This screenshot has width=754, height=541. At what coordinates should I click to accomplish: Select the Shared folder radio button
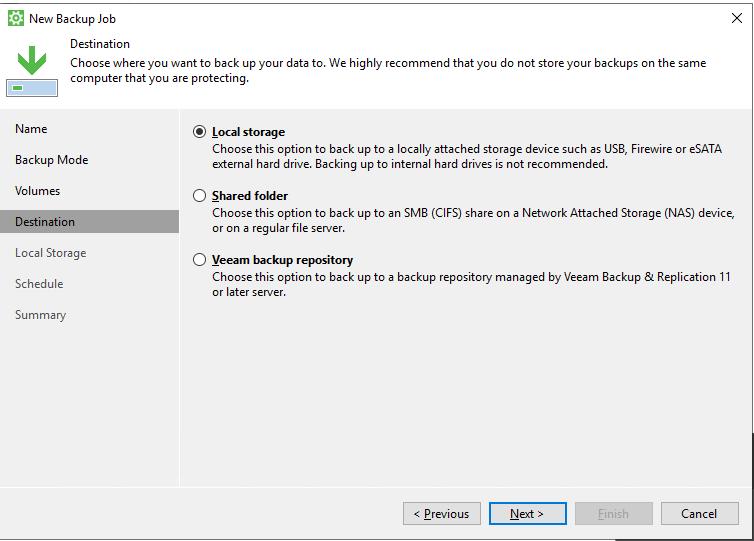point(200,196)
